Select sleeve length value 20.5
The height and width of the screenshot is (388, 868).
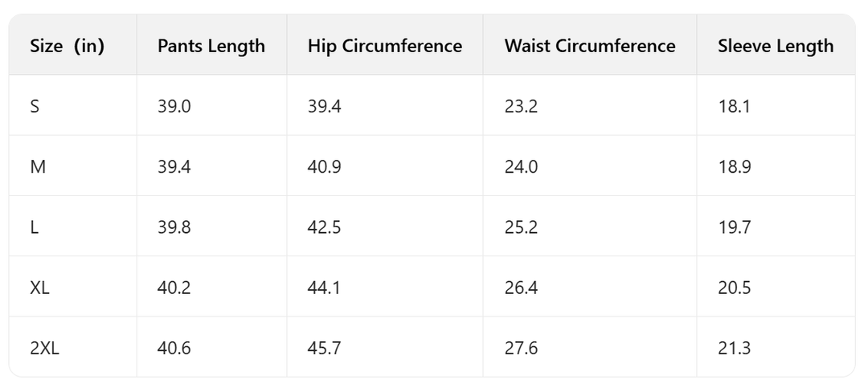coord(735,288)
